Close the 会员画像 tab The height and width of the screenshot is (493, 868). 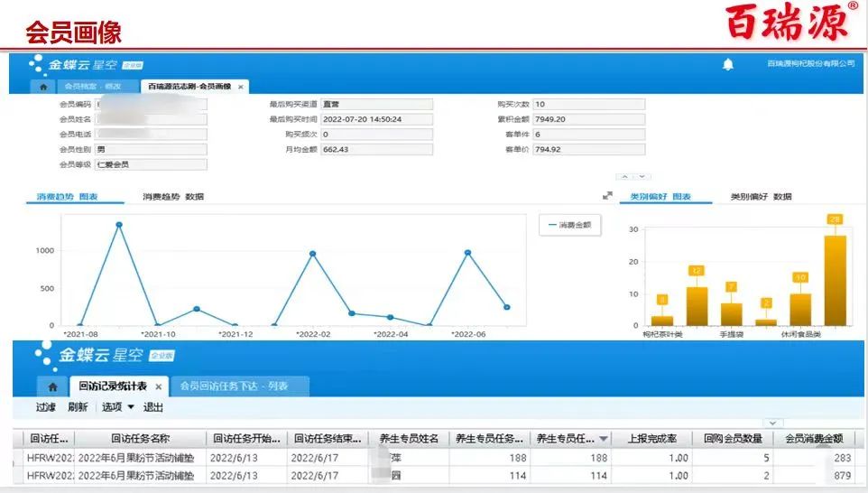point(241,87)
